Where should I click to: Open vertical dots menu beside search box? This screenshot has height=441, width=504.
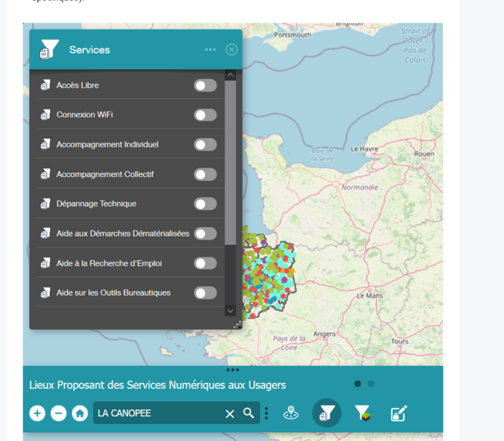(266, 413)
